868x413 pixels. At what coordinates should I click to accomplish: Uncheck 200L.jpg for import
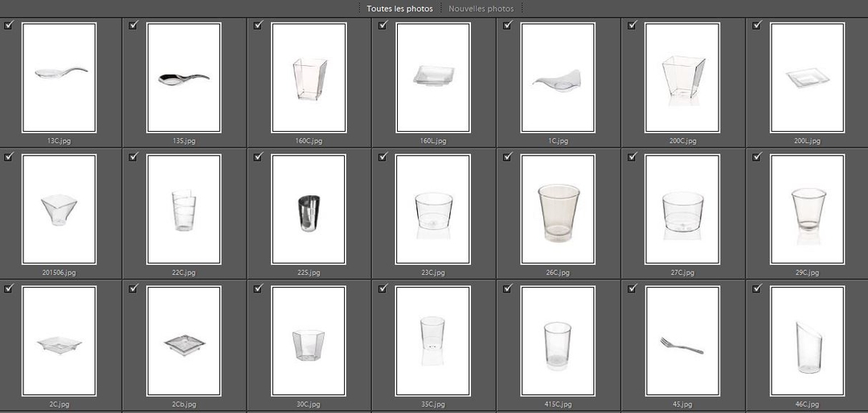pyautogui.click(x=757, y=25)
